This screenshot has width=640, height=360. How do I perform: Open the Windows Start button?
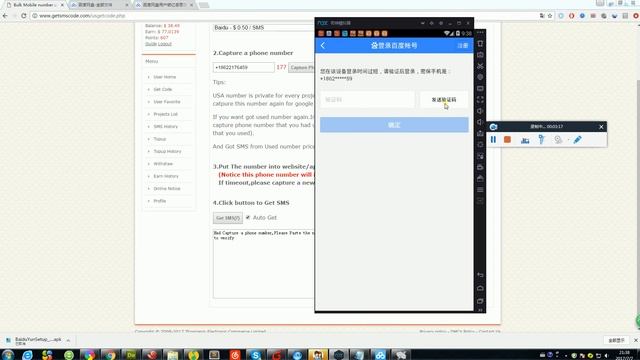point(8,355)
